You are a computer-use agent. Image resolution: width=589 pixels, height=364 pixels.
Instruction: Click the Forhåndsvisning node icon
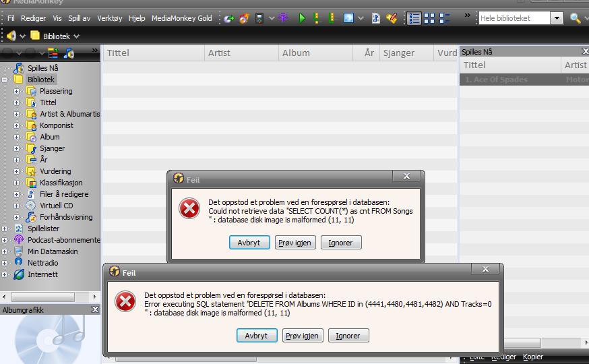[31, 217]
